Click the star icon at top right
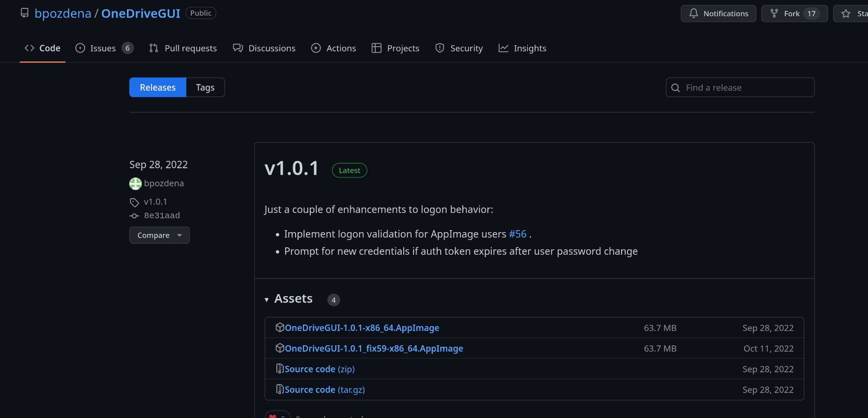The height and width of the screenshot is (418, 868). 846,14
